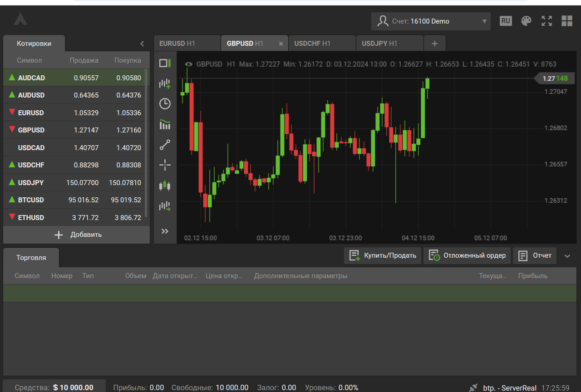Image resolution: width=581 pixels, height=392 pixels.
Task: Select the AUDCAD quote row
Action: pyautogui.click(x=74, y=78)
